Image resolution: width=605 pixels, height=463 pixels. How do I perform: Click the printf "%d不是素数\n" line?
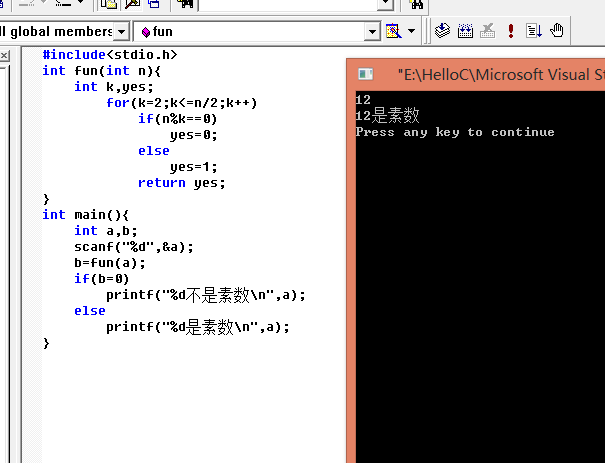point(206,295)
